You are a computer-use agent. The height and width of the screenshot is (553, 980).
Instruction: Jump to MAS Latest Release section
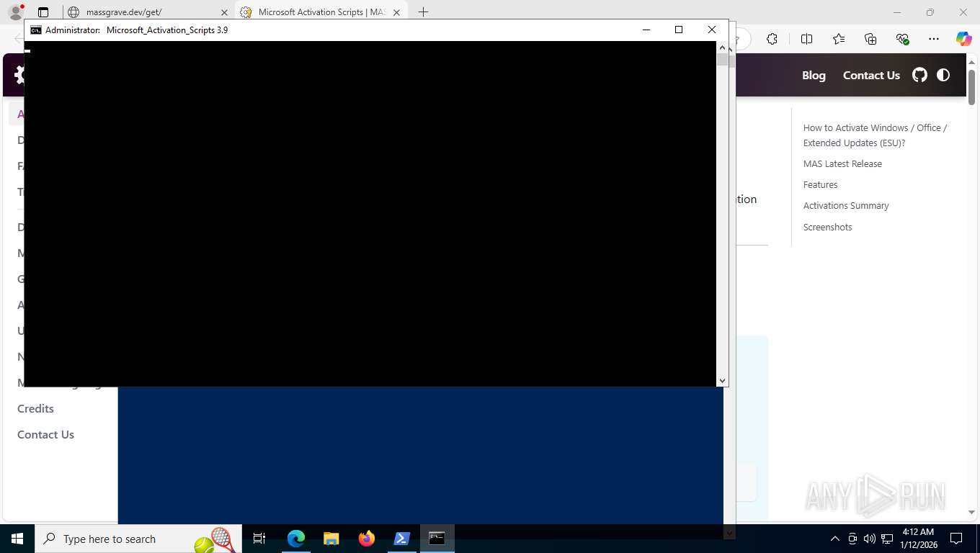(x=842, y=163)
